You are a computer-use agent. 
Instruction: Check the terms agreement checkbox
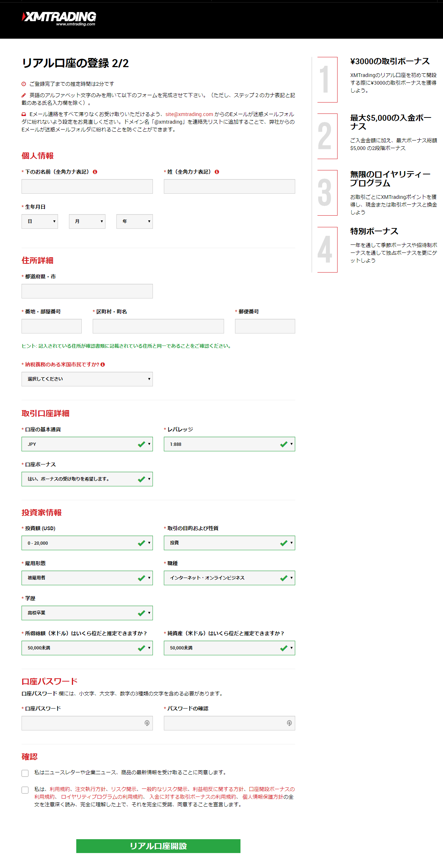click(x=25, y=790)
